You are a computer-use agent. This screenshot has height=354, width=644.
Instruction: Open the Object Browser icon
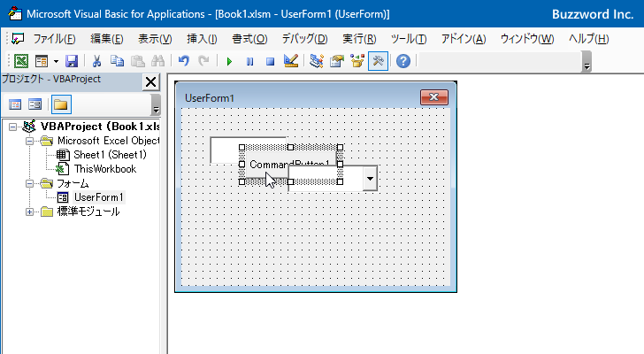(x=357, y=61)
